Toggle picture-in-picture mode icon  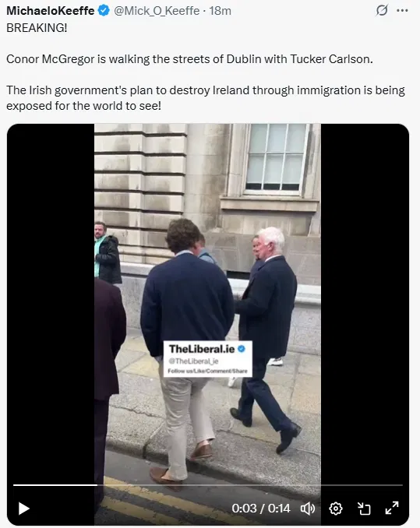364,509
